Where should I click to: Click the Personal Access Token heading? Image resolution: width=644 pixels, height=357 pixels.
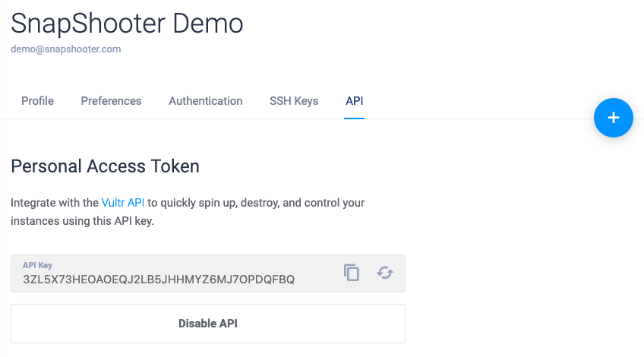tap(105, 166)
